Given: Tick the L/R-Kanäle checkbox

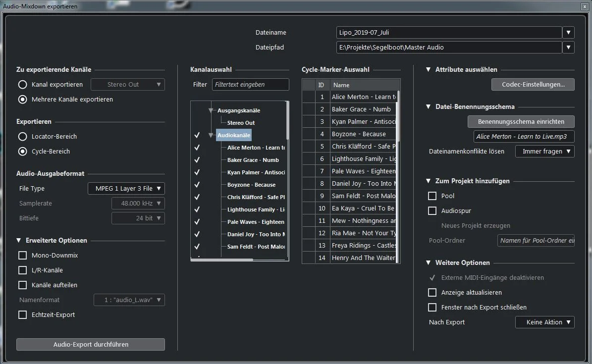Looking at the screenshot, I should 23,270.
